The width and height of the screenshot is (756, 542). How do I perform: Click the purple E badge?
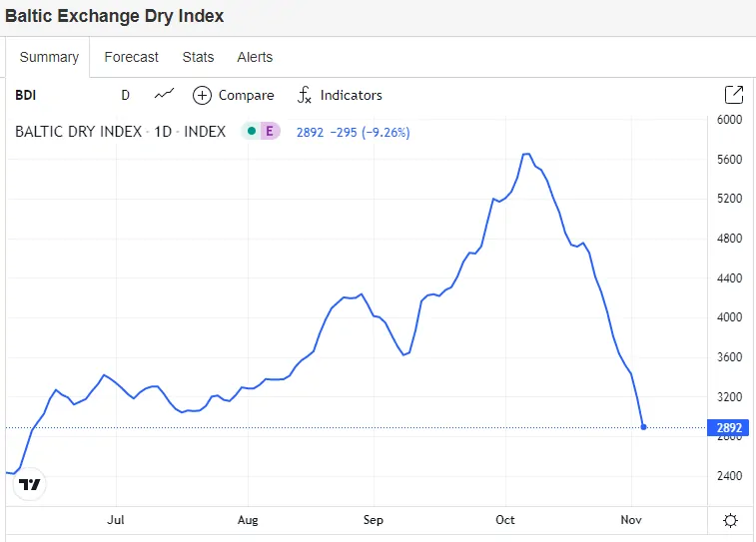click(270, 131)
